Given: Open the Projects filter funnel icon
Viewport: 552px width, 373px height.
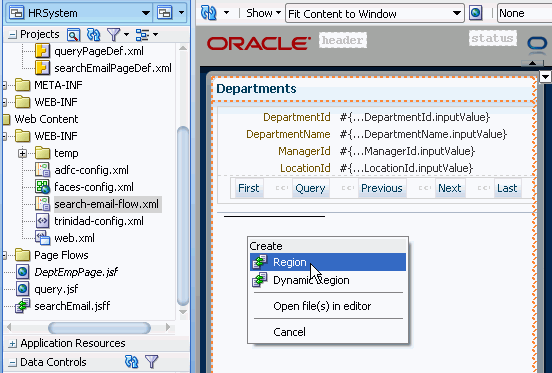Looking at the screenshot, I should pyautogui.click(x=114, y=34).
